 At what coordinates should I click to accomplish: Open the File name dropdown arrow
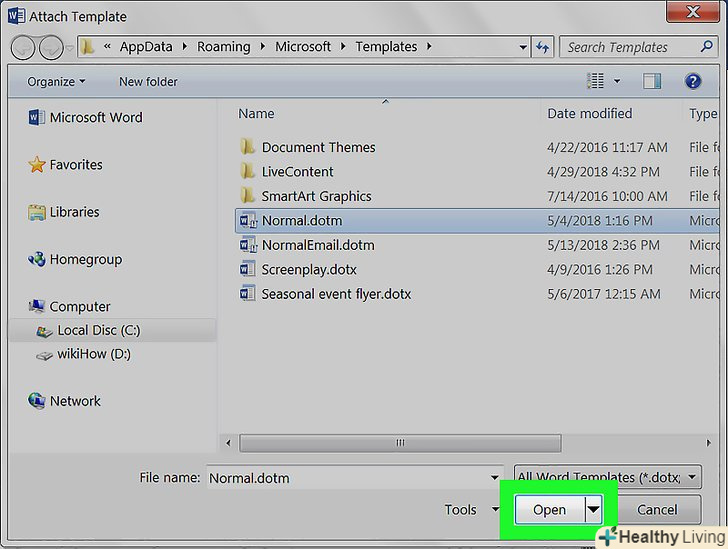495,478
